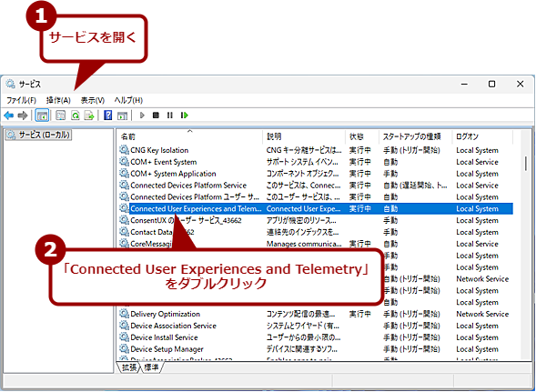Screen dimensions: 536x392
Task: Open the 操作(A) menu
Action: 58,100
